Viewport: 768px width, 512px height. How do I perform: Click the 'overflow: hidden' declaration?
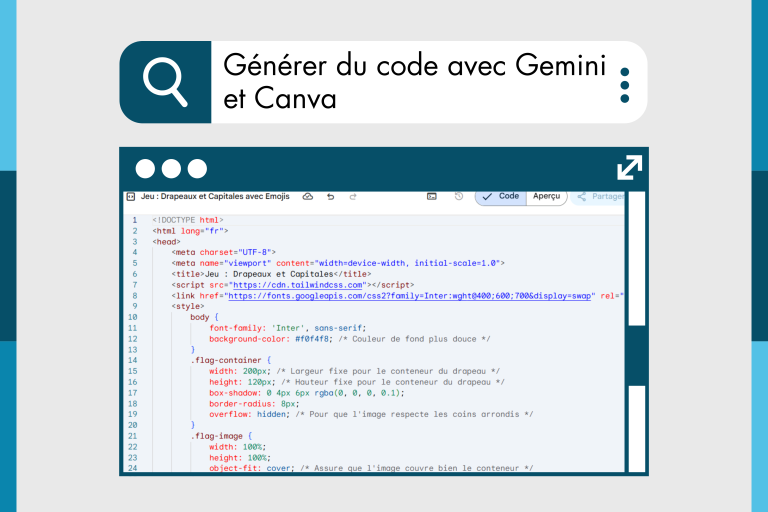coord(249,414)
